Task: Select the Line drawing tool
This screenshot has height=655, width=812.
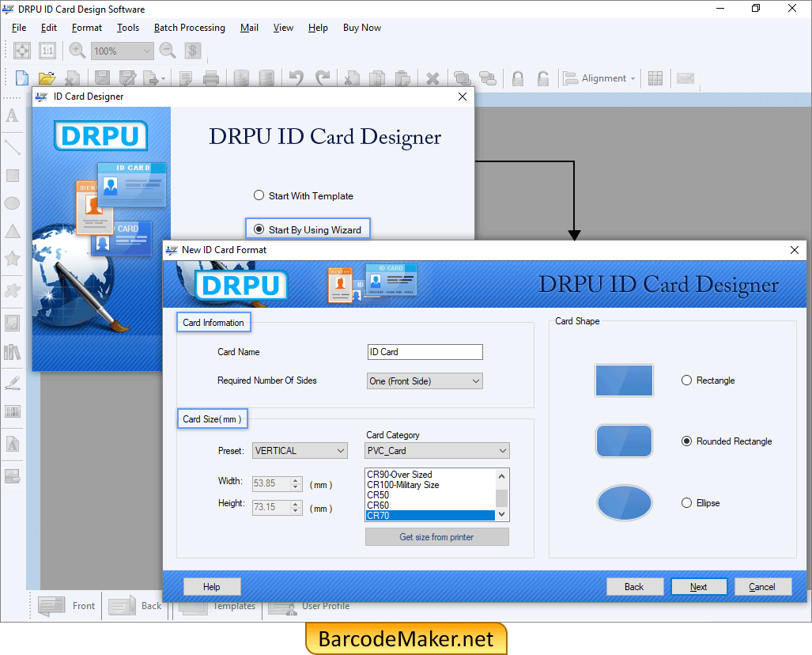Action: [13, 147]
